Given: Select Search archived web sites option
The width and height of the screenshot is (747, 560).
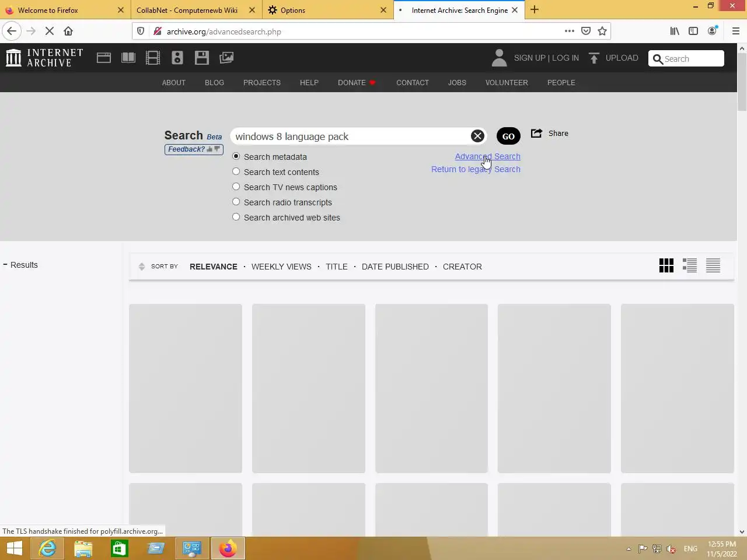Looking at the screenshot, I should [x=236, y=217].
